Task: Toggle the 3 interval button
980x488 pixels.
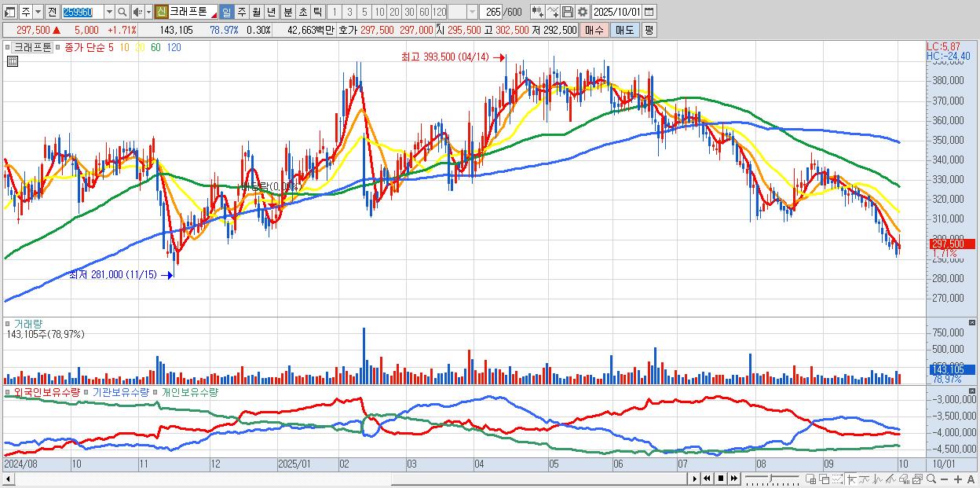Action: [349, 12]
